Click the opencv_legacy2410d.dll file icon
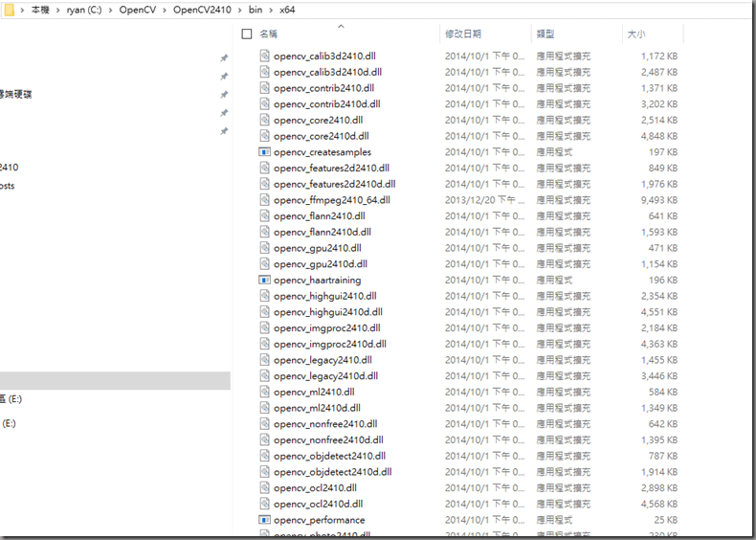The image size is (756, 540). pyautogui.click(x=264, y=375)
